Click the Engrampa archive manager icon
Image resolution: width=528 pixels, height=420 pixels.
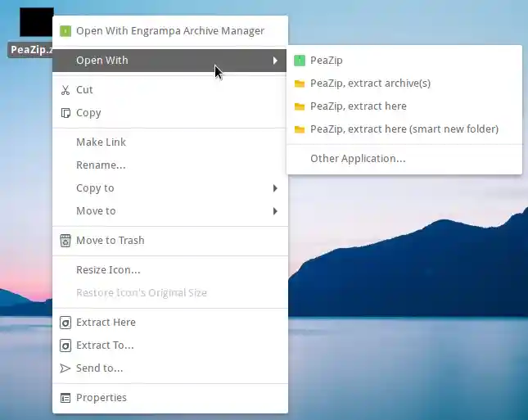click(x=65, y=31)
